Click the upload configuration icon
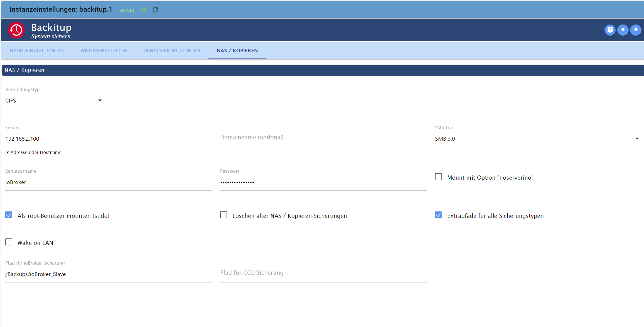This screenshot has height=327, width=644. [x=623, y=30]
